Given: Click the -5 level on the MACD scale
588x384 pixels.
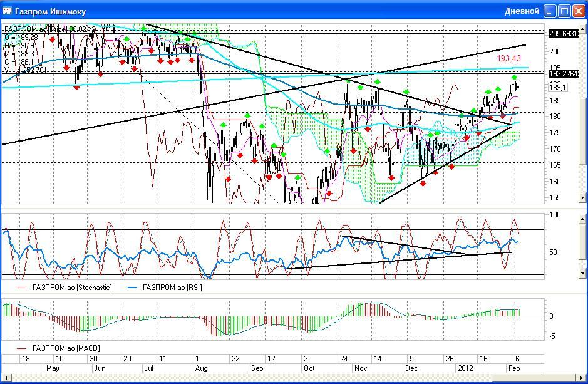Looking at the screenshot, I should 552,336.
